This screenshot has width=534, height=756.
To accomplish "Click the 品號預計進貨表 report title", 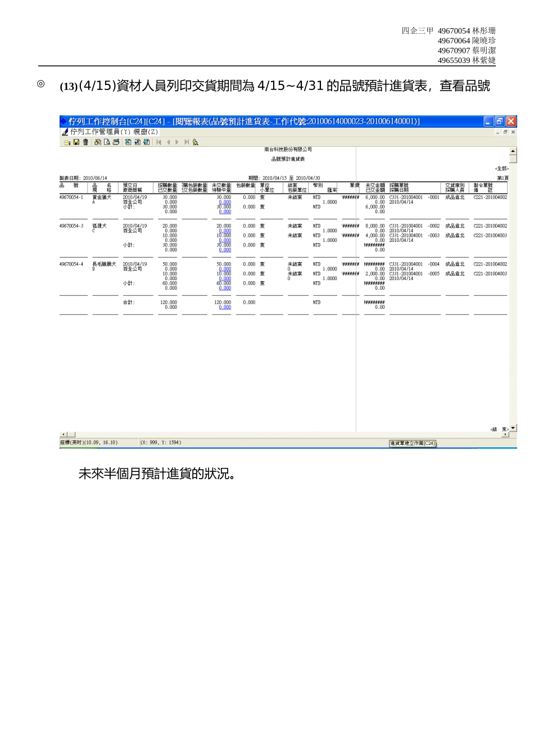I will pyautogui.click(x=288, y=159).
